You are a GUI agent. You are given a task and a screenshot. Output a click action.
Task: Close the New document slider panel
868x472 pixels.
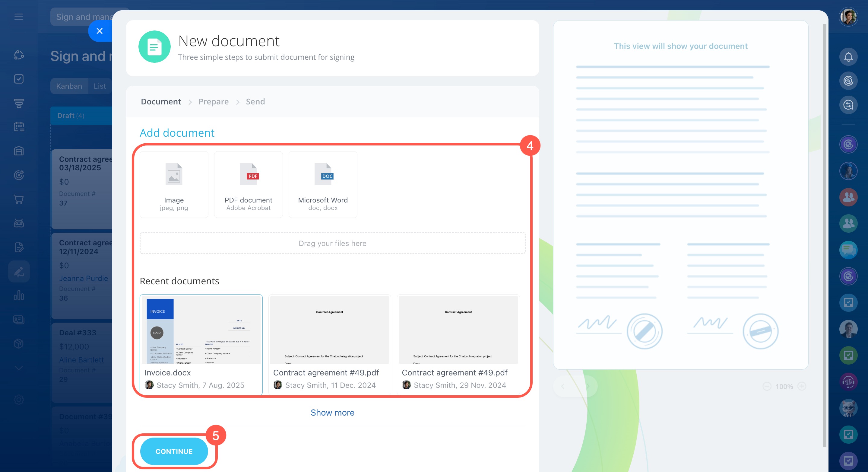(100, 31)
